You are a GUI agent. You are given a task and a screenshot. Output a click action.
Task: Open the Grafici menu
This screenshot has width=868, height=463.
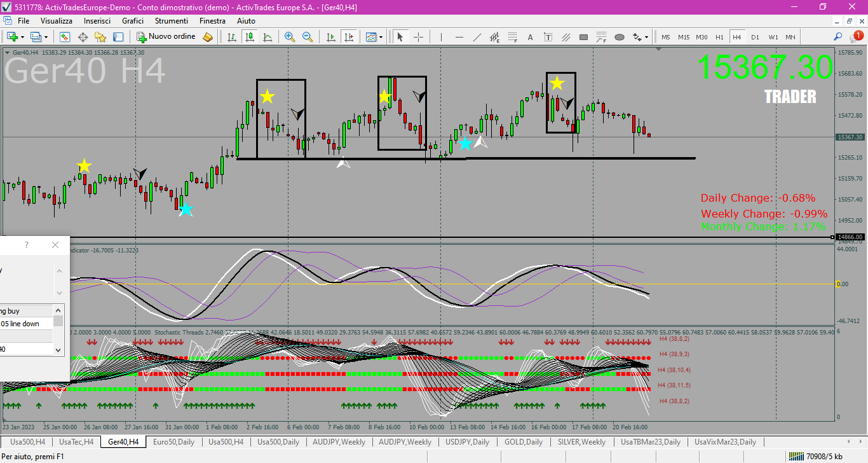pyautogui.click(x=133, y=21)
